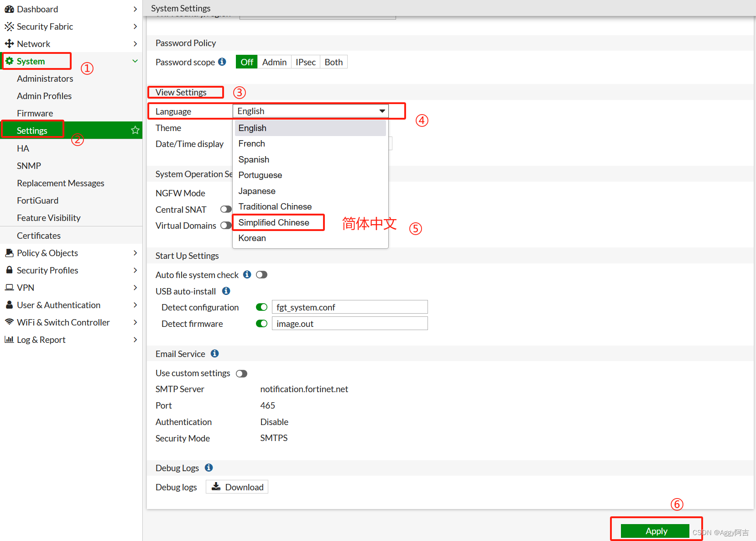Screen dimensions: 756x541
Task: Toggle the Virtual Domains switch
Action: pos(226,226)
